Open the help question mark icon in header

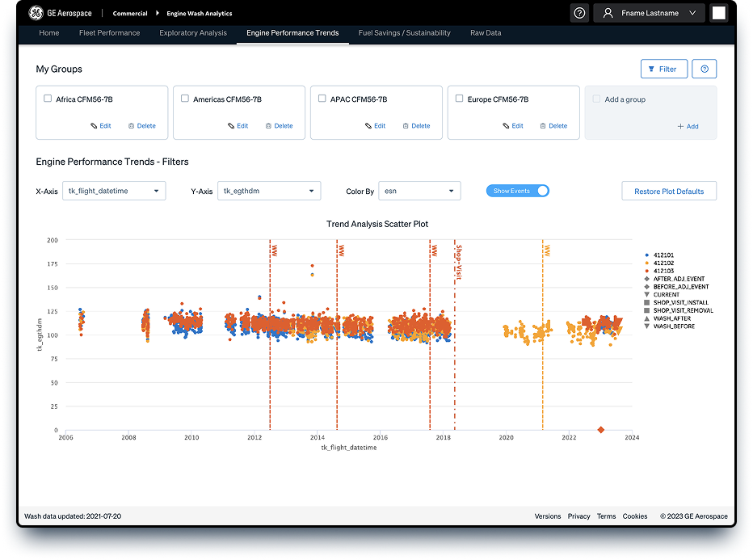579,13
